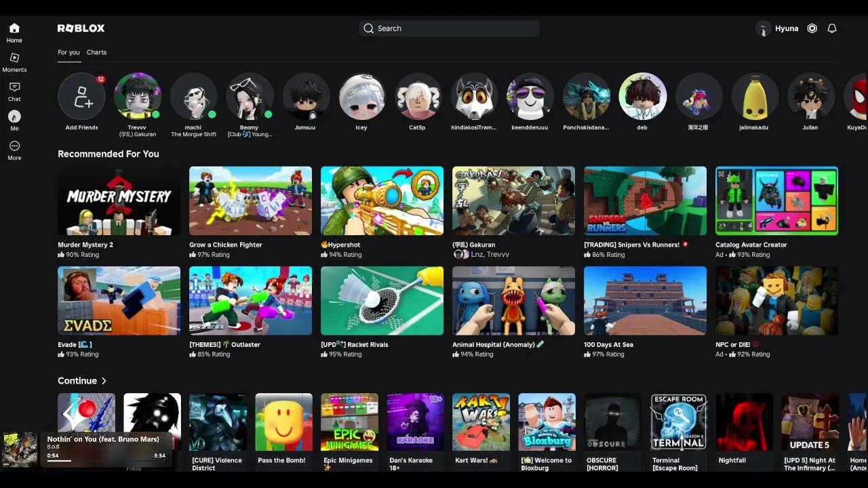868x488 pixels.
Task: Switch to the Charts tab
Action: click(x=96, y=52)
